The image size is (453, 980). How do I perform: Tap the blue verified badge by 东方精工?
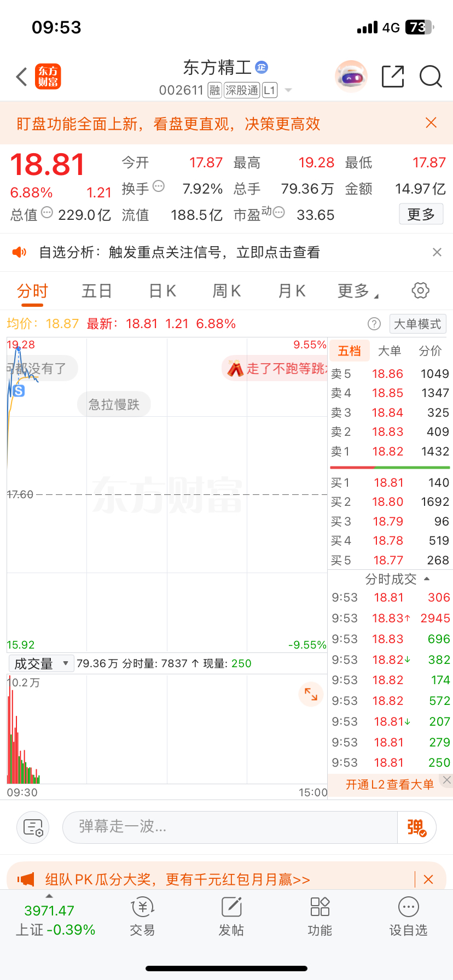coord(262,67)
